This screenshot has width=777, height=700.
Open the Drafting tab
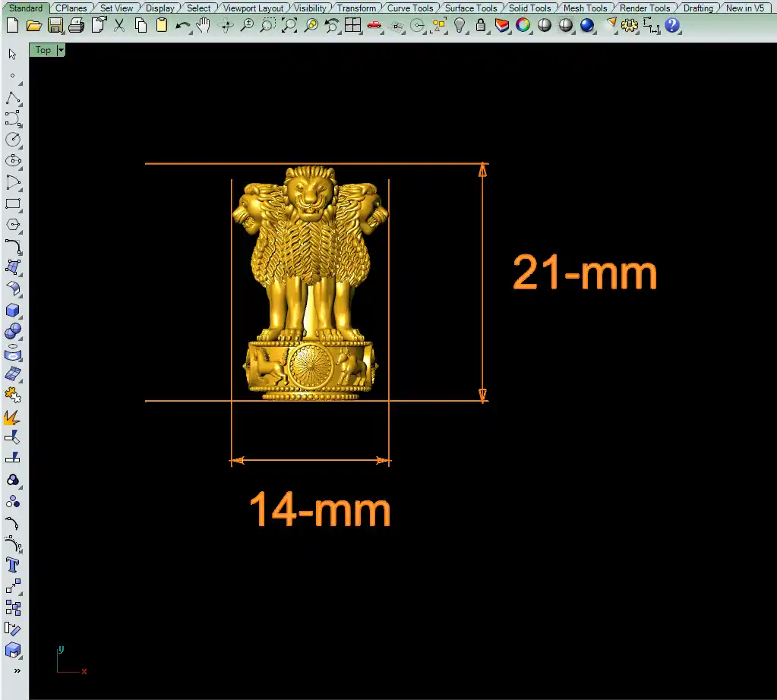697,8
